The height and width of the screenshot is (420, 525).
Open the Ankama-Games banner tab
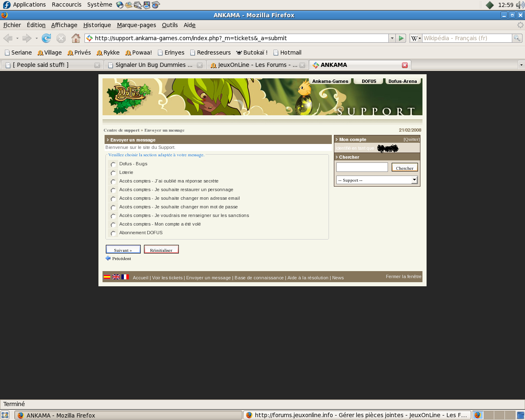pos(330,81)
